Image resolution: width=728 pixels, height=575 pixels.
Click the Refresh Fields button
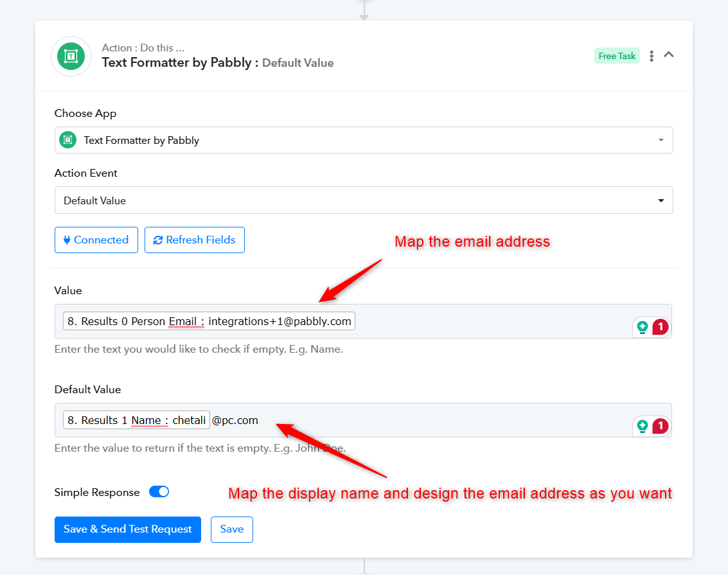point(194,240)
